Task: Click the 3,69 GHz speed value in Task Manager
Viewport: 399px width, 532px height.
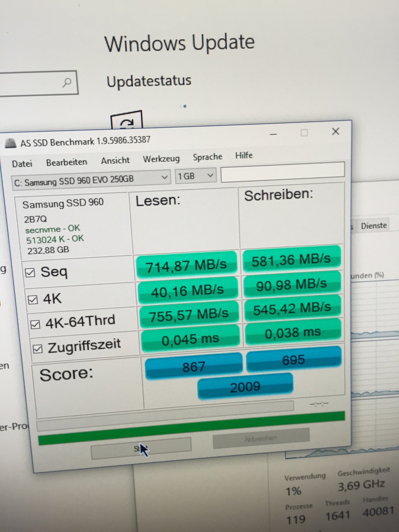Action: 361,485
